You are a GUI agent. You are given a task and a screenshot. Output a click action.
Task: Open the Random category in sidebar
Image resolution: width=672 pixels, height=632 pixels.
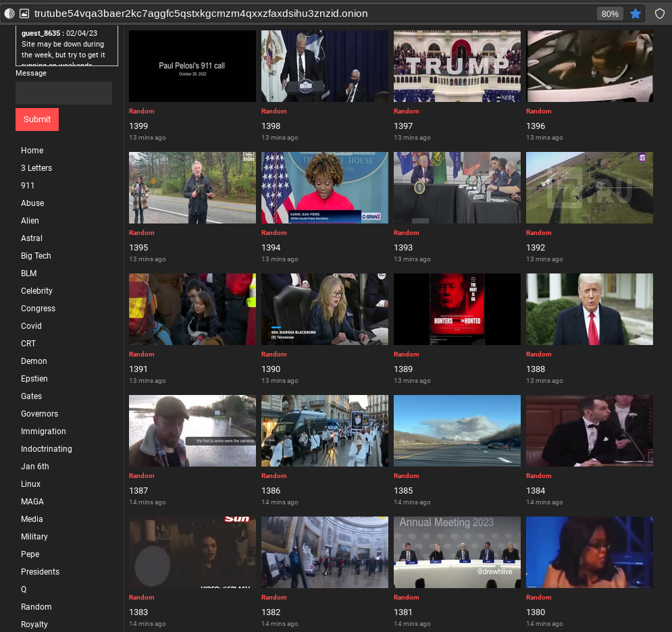[36, 607]
